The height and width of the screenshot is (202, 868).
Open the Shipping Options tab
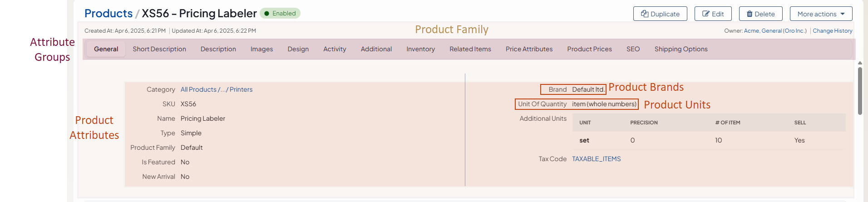681,49
